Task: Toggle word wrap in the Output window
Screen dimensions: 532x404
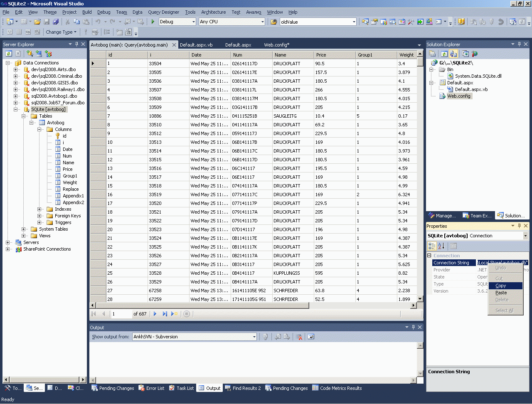Action: [x=311, y=337]
